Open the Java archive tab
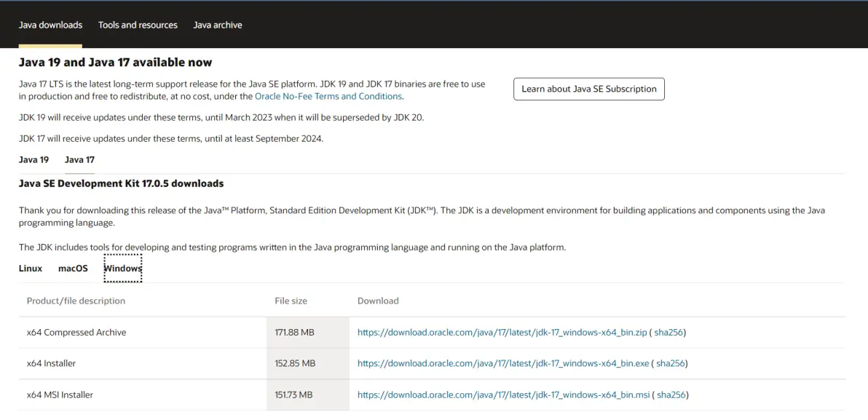 [x=218, y=25]
